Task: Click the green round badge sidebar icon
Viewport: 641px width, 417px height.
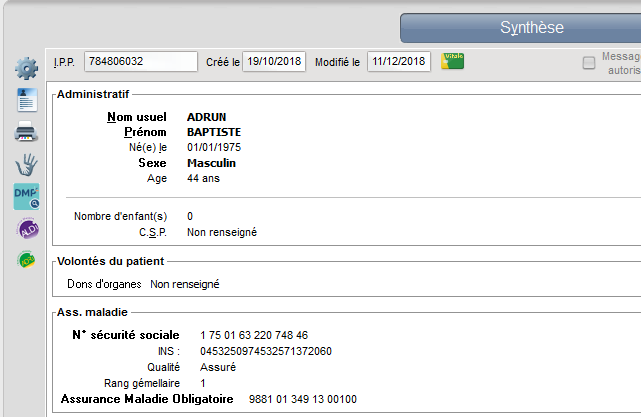Action: (x=26, y=260)
